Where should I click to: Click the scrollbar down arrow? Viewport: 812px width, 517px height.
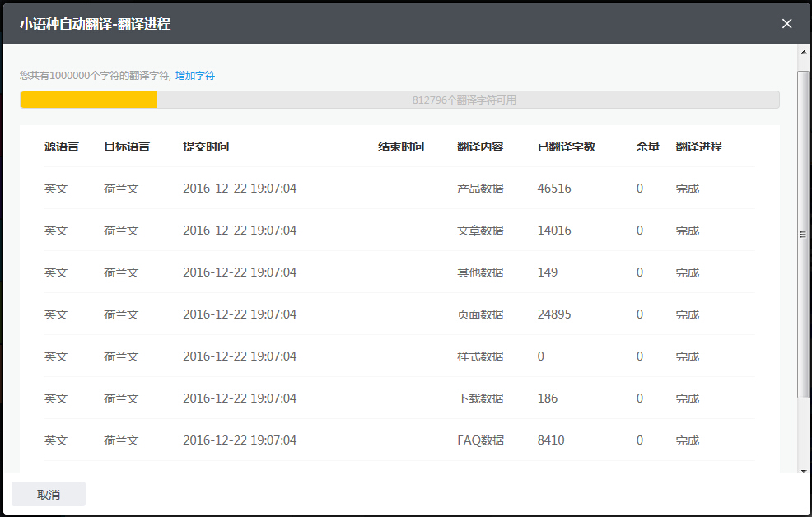(x=804, y=471)
